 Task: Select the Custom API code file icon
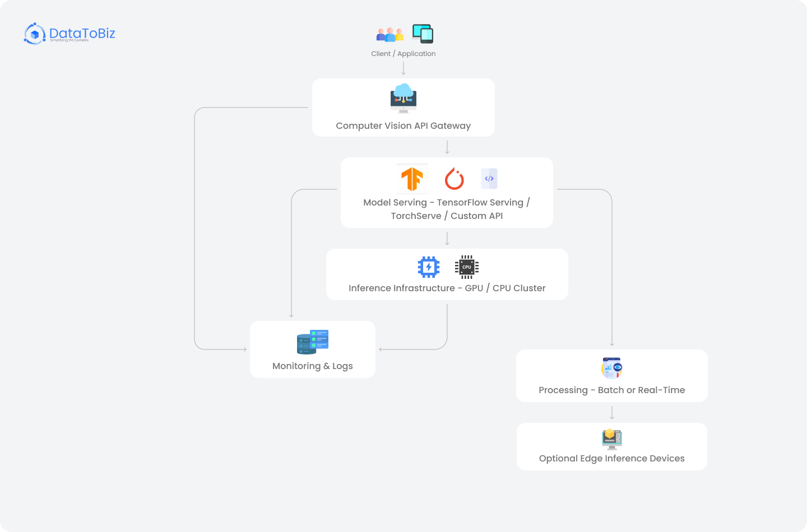[489, 179]
